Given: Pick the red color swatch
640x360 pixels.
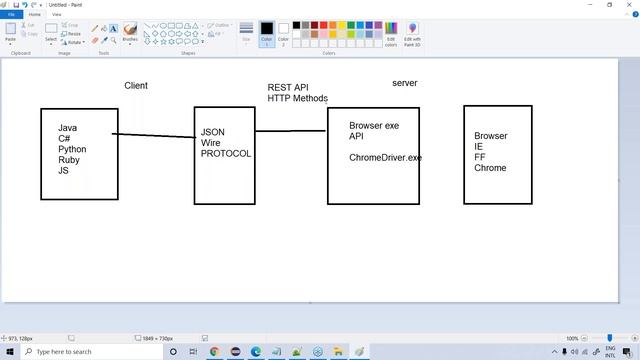Looking at the screenshot, I should (x=324, y=25).
